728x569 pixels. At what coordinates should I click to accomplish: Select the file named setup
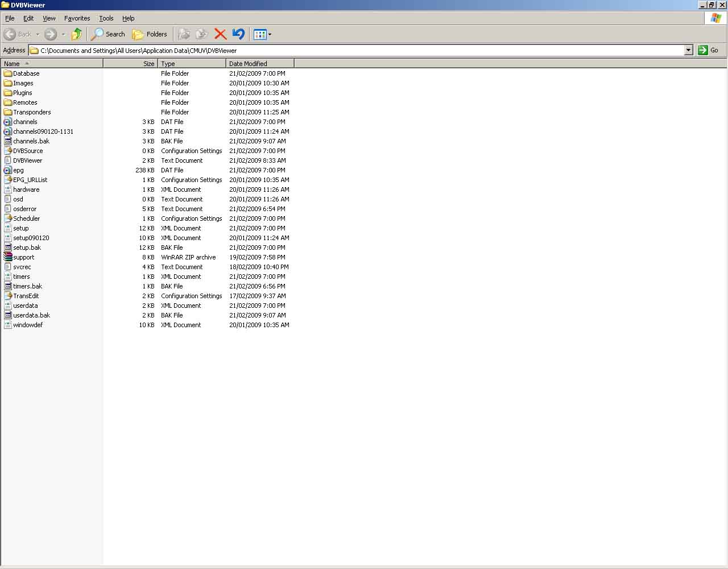click(21, 228)
